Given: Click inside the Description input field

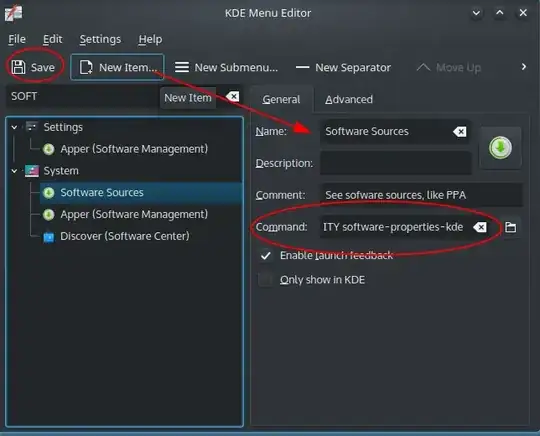Looking at the screenshot, I should [396, 163].
